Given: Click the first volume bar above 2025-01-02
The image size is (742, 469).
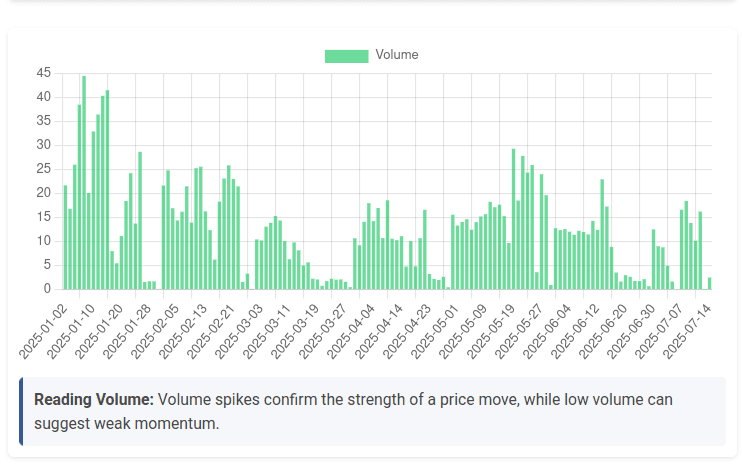Looking at the screenshot, I should pos(66,237).
